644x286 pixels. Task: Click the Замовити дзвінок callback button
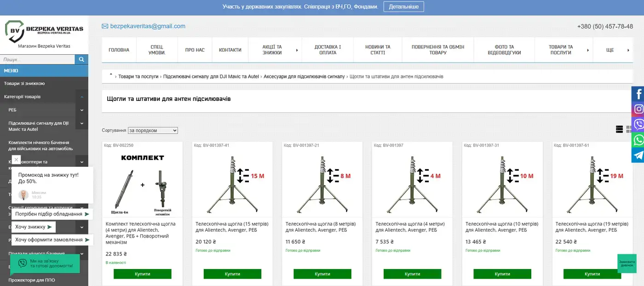point(627,263)
